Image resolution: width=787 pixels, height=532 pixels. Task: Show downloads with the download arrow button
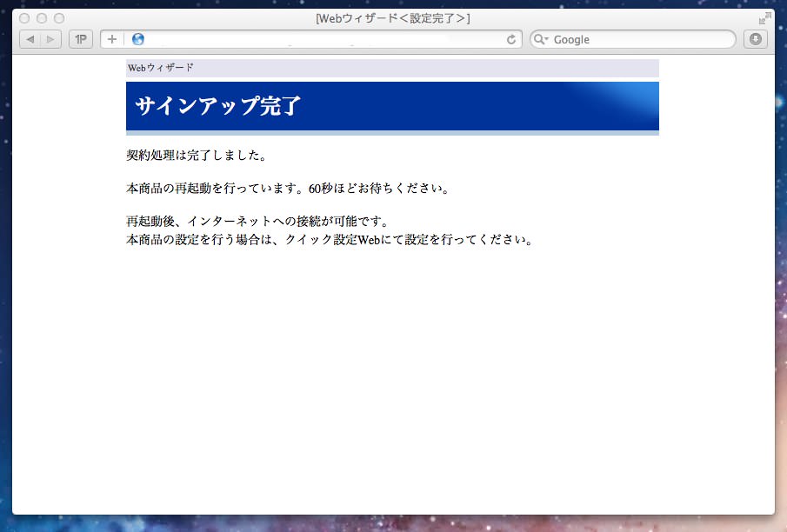point(756,39)
